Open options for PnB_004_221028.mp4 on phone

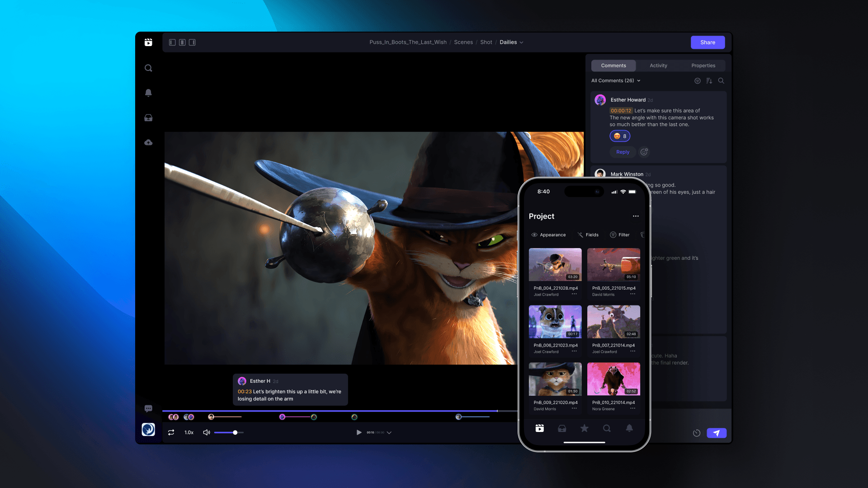[x=574, y=294]
